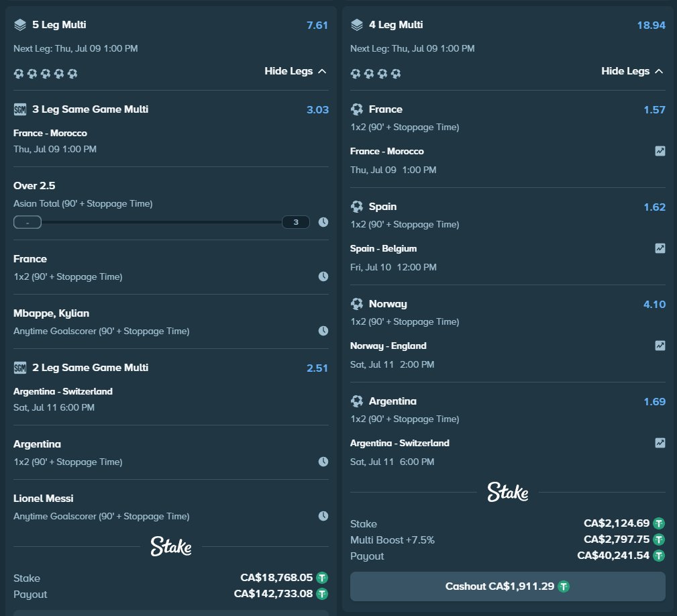Open the stats chart for Spain - Belgium

coord(660,248)
